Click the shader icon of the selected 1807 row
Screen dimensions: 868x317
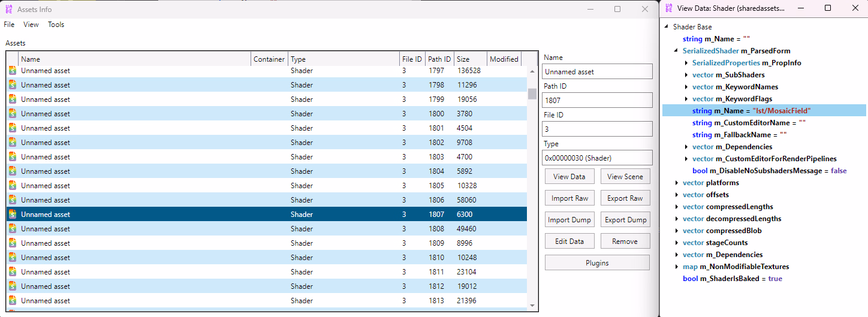point(13,215)
